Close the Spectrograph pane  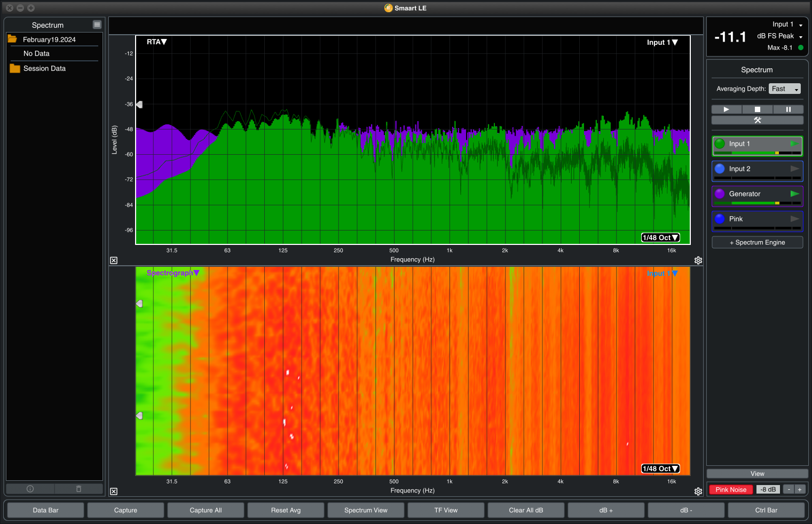[x=114, y=491]
